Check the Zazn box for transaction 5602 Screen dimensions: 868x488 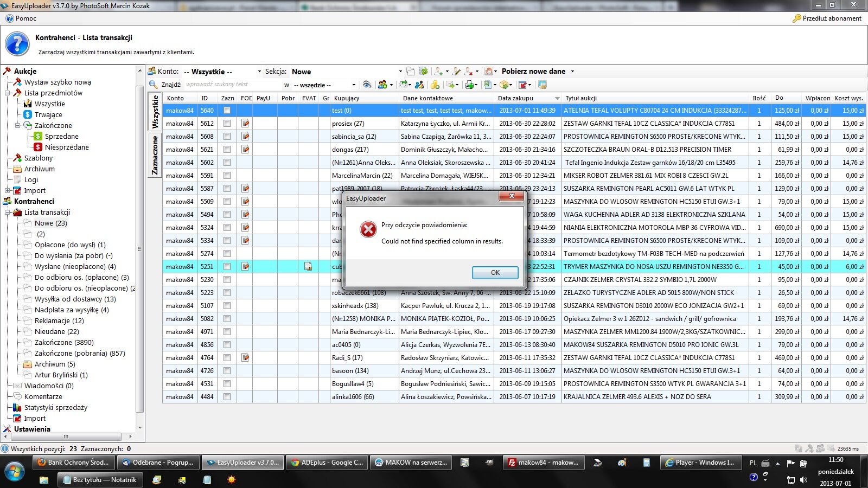(x=227, y=163)
